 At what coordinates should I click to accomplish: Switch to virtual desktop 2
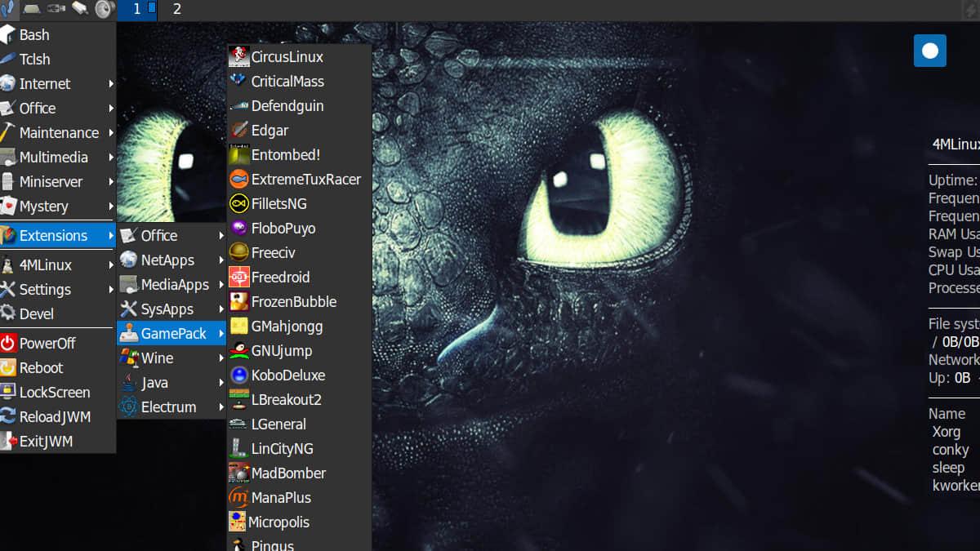pyautogui.click(x=177, y=9)
